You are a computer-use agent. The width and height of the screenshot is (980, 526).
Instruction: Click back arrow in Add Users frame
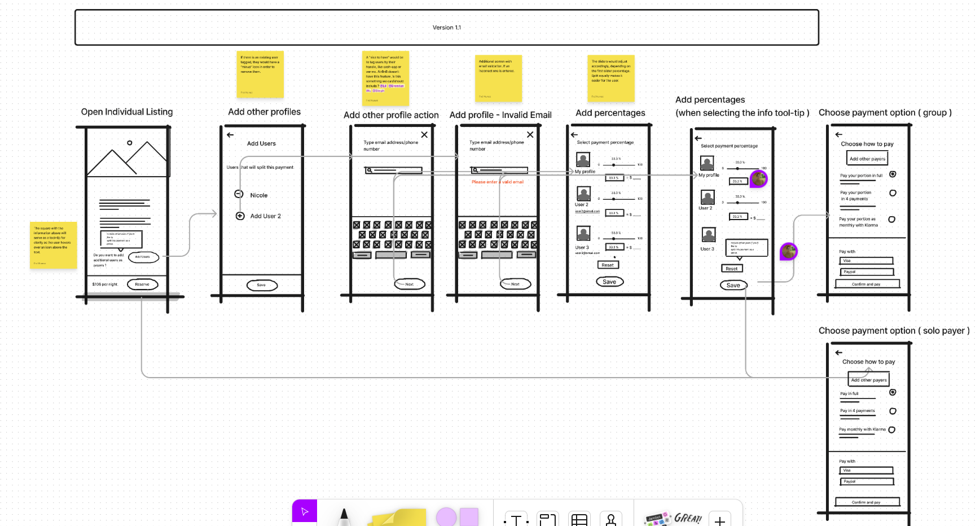tap(230, 135)
